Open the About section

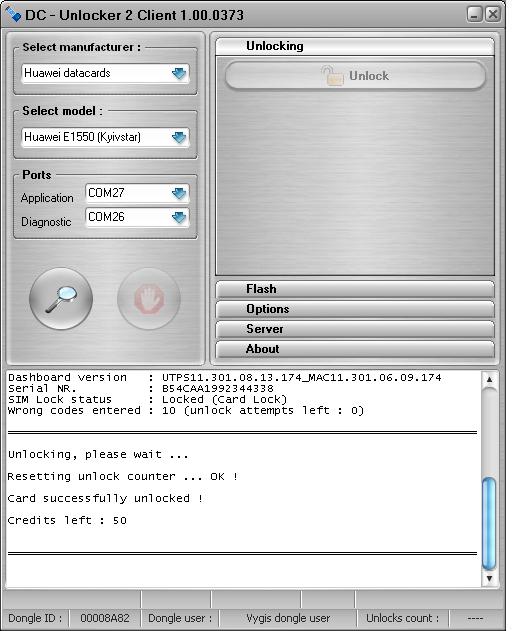pos(355,349)
